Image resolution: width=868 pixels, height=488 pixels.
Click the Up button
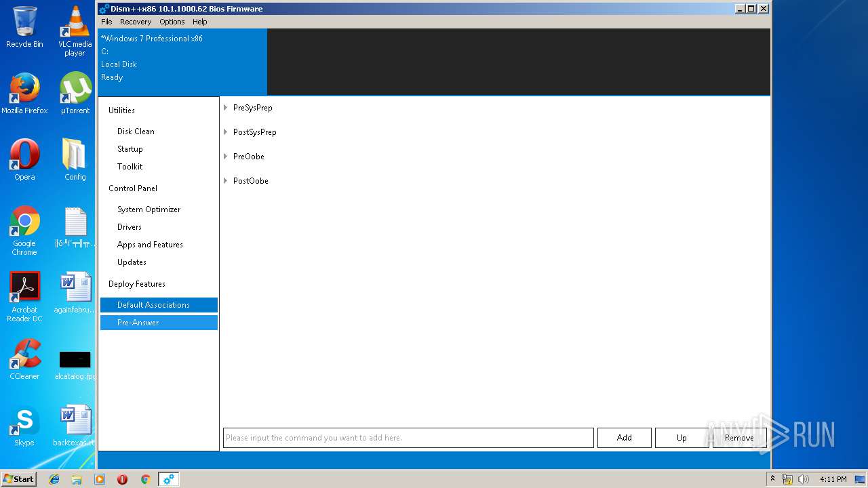pyautogui.click(x=682, y=438)
